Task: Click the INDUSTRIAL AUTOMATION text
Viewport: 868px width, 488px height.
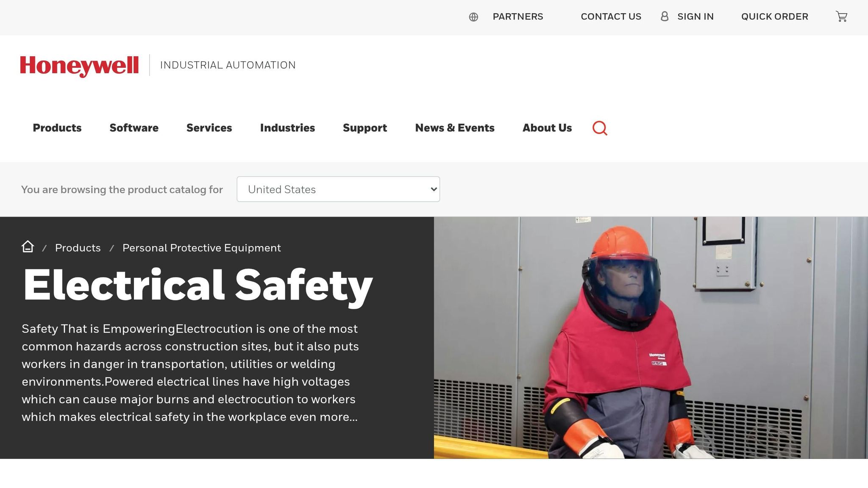Action: tap(228, 65)
